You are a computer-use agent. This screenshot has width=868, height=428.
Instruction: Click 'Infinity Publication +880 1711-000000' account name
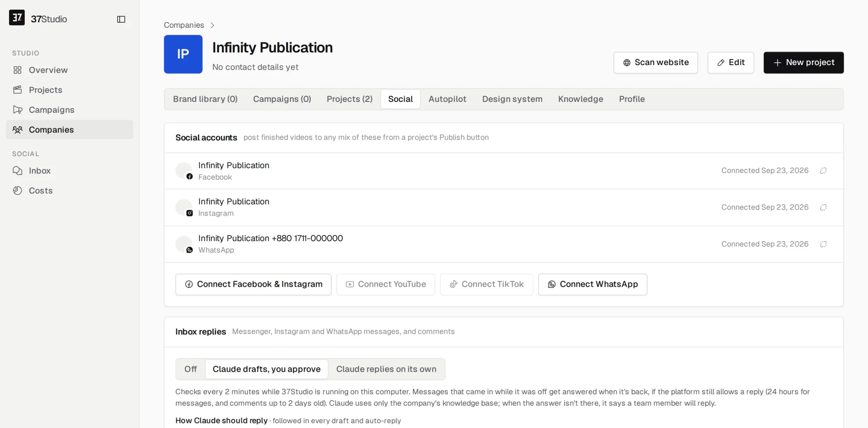pyautogui.click(x=270, y=239)
